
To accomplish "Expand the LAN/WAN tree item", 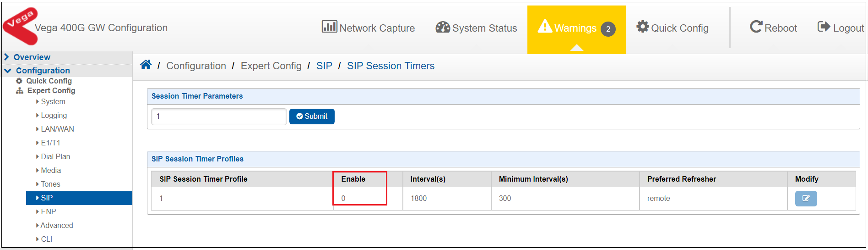I will [x=55, y=129].
